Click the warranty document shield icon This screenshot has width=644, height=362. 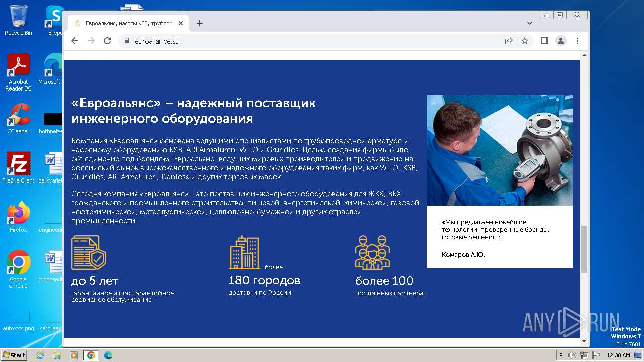tap(89, 252)
